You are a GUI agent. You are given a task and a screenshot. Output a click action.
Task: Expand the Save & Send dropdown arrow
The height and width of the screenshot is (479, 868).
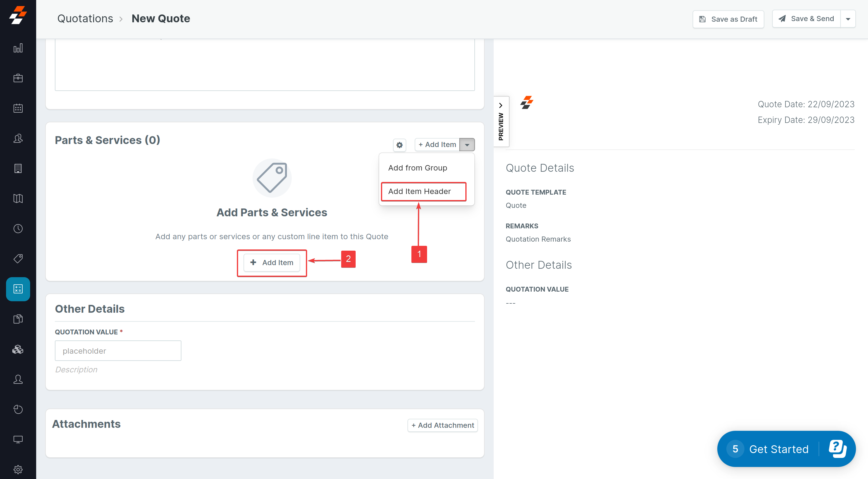pyautogui.click(x=848, y=19)
